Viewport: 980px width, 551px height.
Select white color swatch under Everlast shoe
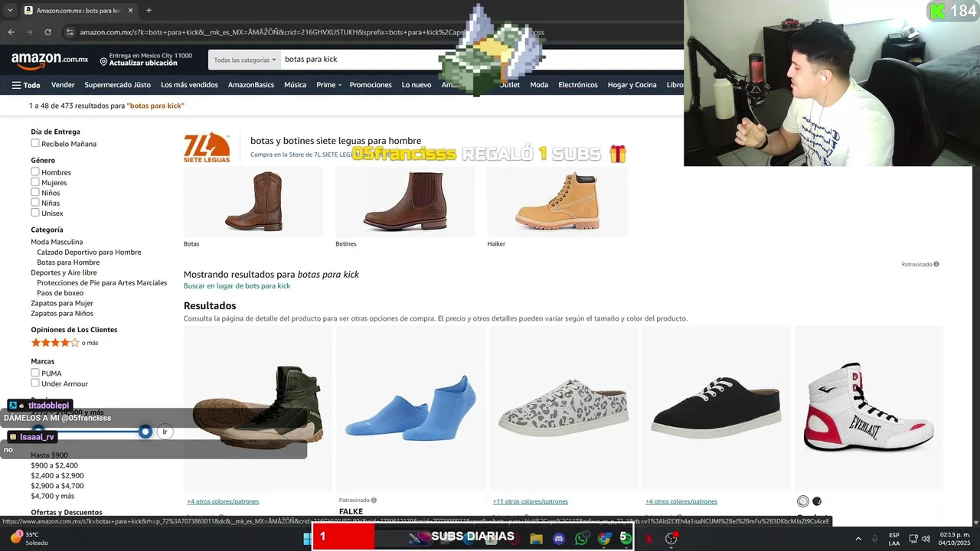pyautogui.click(x=802, y=501)
